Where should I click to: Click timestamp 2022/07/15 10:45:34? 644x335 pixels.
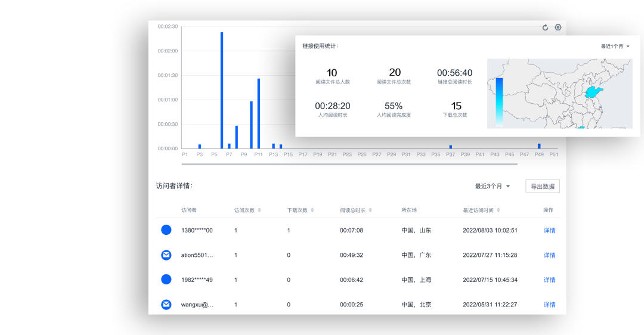[490, 280]
